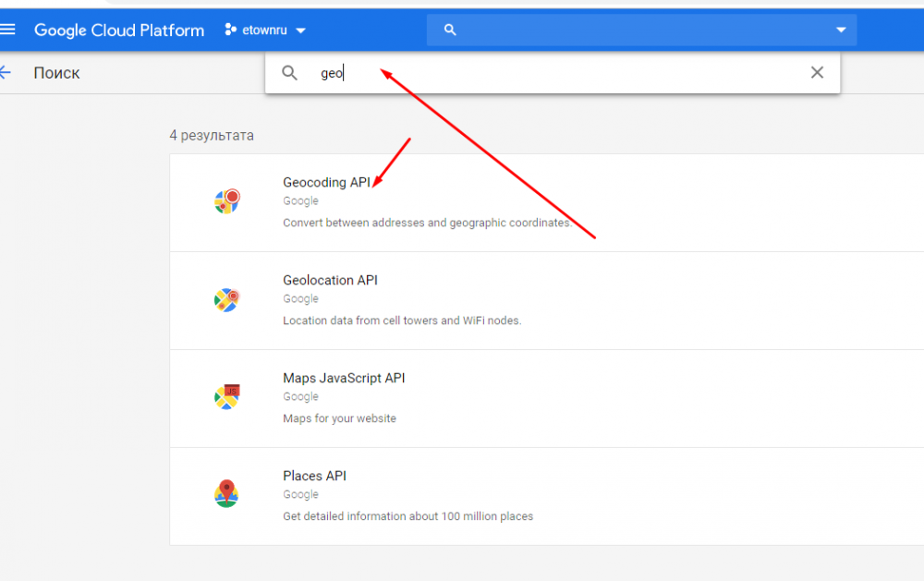
Task: Click the top blue search field
Action: [638, 30]
